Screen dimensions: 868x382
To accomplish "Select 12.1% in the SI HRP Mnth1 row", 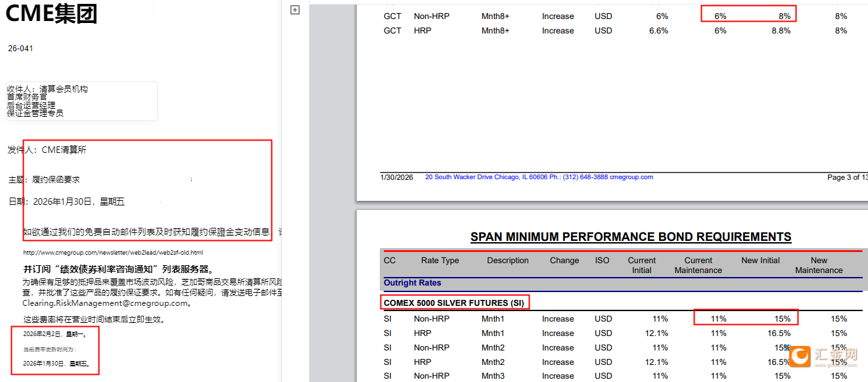I will [656, 333].
